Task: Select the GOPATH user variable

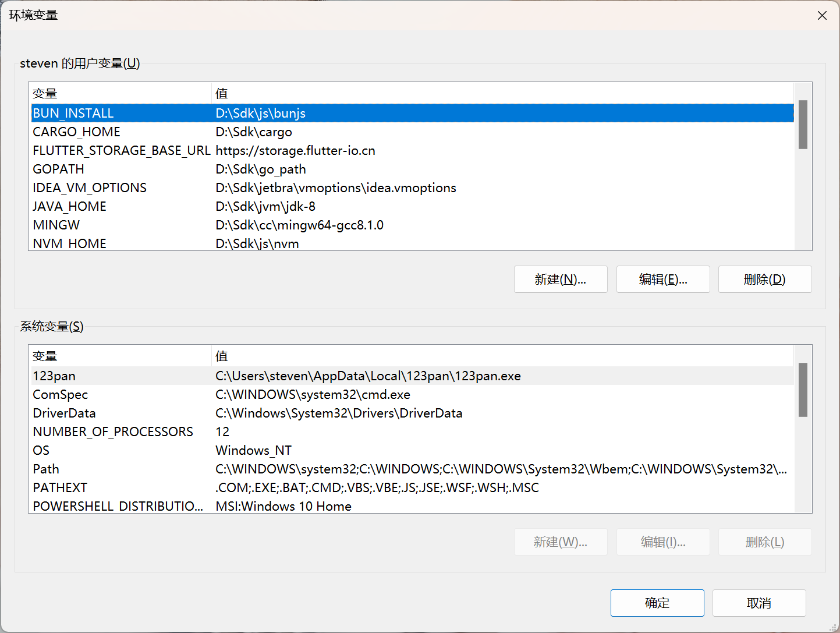Action: pyautogui.click(x=58, y=169)
